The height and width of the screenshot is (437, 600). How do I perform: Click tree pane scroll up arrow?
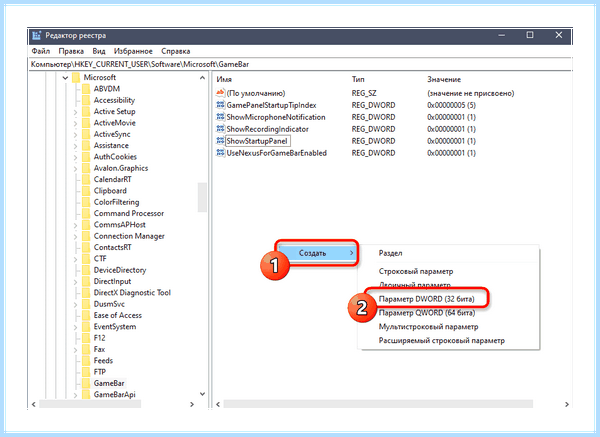pyautogui.click(x=202, y=78)
